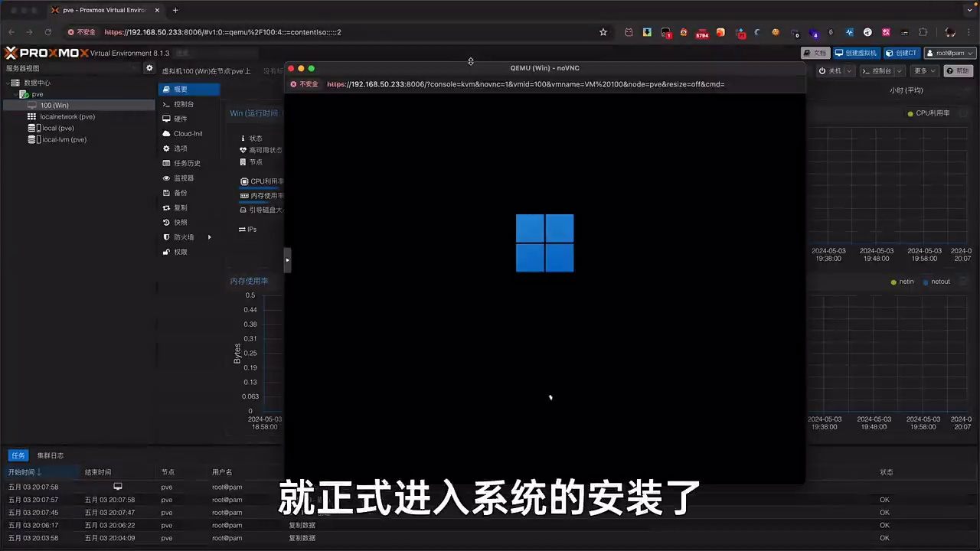Open the 复制 replication menu item
Screen dimensions: 980x551
[189, 207]
